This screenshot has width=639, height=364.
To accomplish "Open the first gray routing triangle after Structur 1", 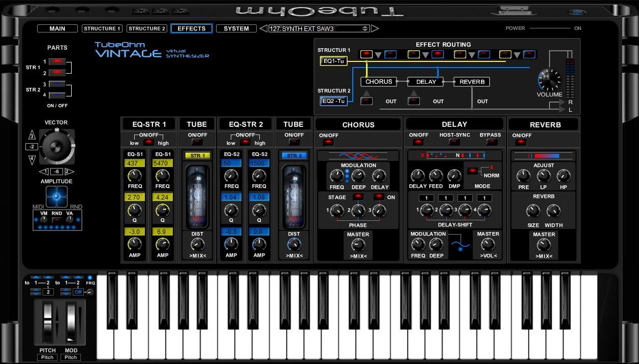I will click(378, 55).
